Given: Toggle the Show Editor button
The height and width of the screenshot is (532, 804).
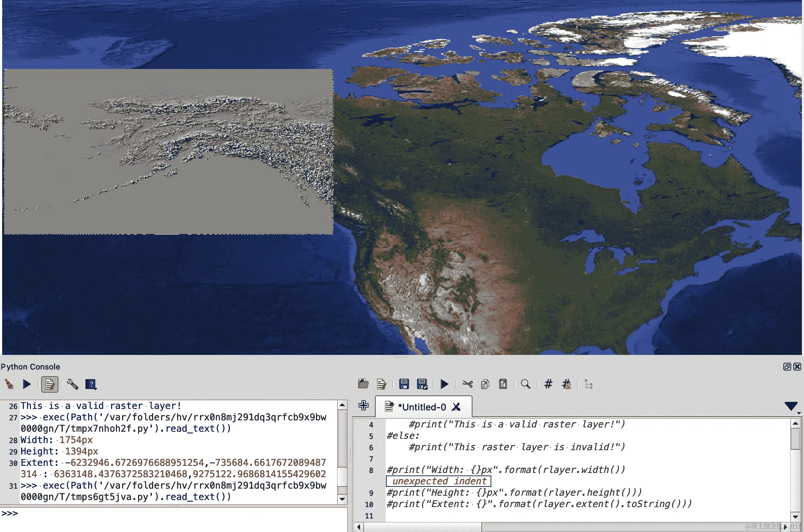Looking at the screenshot, I should [x=49, y=384].
